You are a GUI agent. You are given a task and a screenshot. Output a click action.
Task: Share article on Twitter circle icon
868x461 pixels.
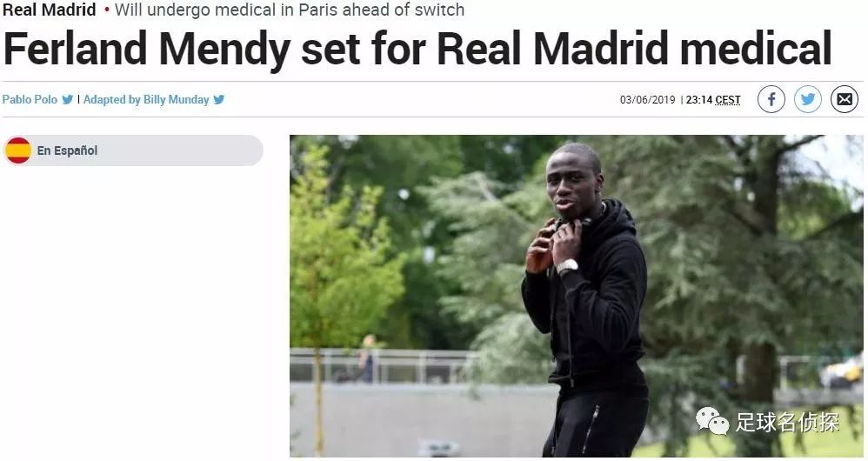[x=808, y=100]
